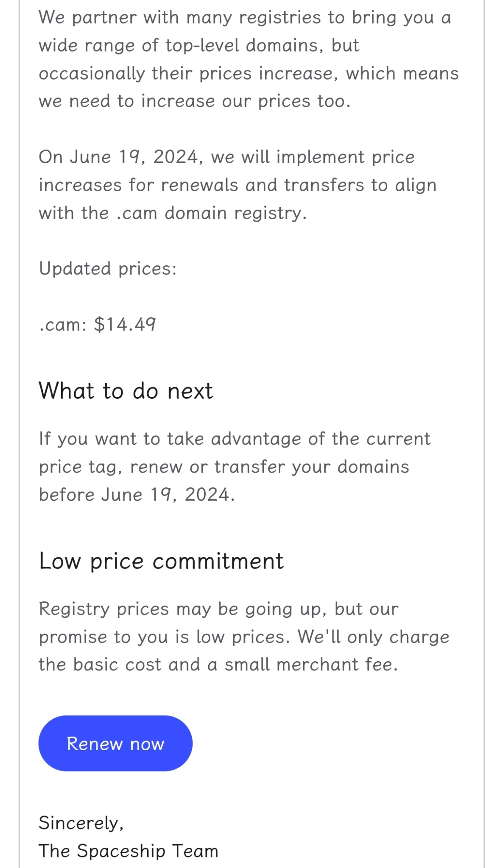Click the line starting "On June 19, 2024"
This screenshot has width=503, height=868.
tap(226, 157)
